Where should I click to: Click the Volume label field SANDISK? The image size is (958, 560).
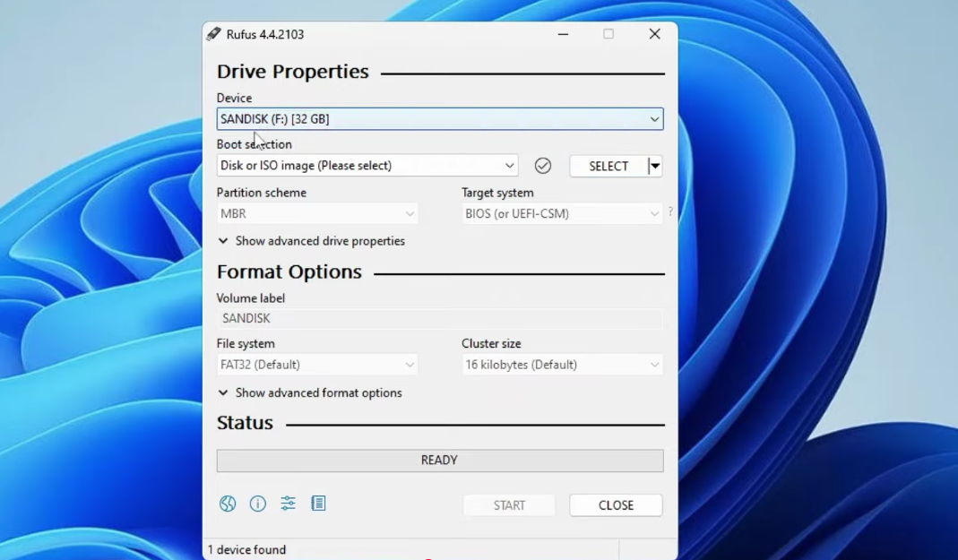(x=440, y=318)
